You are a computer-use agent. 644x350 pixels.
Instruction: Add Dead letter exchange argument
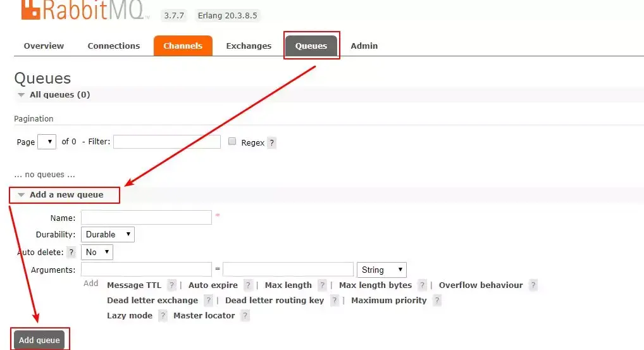152,300
